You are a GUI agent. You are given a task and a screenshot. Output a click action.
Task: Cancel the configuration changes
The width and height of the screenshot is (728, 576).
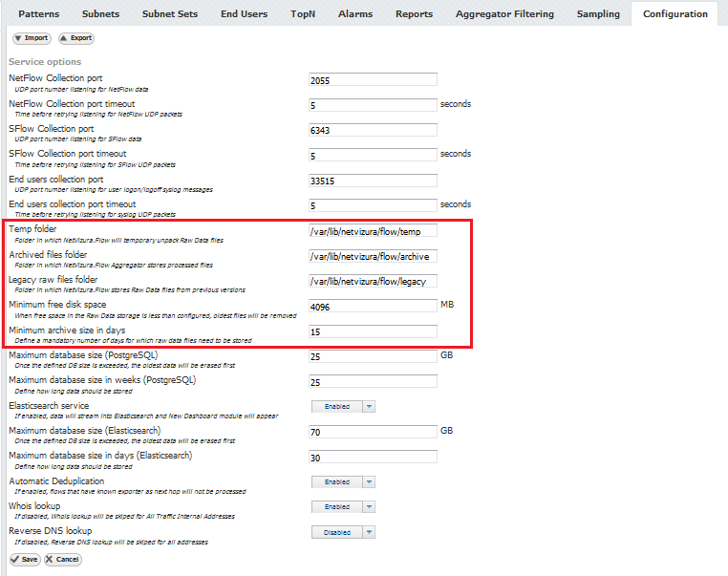click(x=63, y=559)
